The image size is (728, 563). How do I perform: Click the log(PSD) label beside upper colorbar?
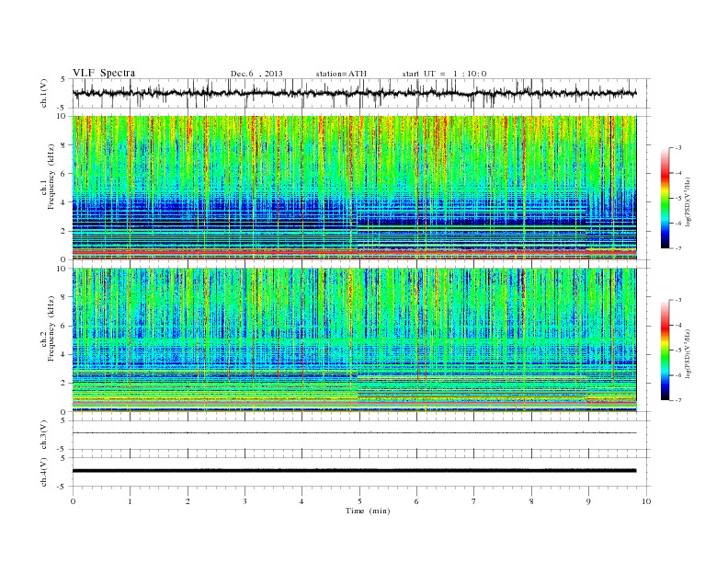click(688, 201)
